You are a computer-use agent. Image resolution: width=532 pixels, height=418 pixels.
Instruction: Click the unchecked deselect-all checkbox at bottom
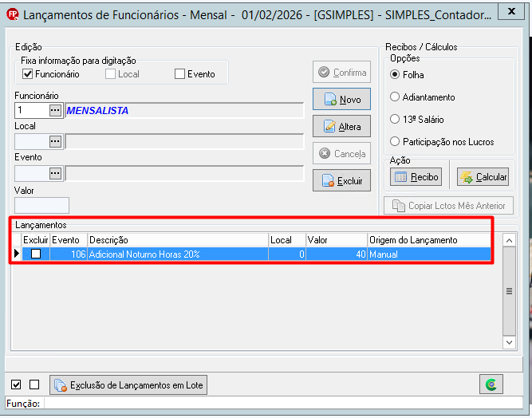point(34,384)
